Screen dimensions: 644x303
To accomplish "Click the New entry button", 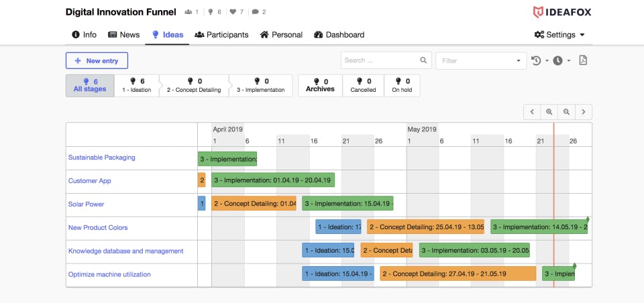I will tap(97, 60).
